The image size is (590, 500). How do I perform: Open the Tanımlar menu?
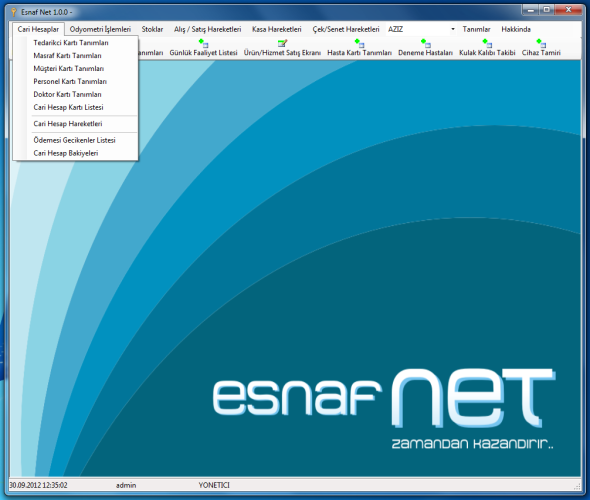tap(476, 29)
